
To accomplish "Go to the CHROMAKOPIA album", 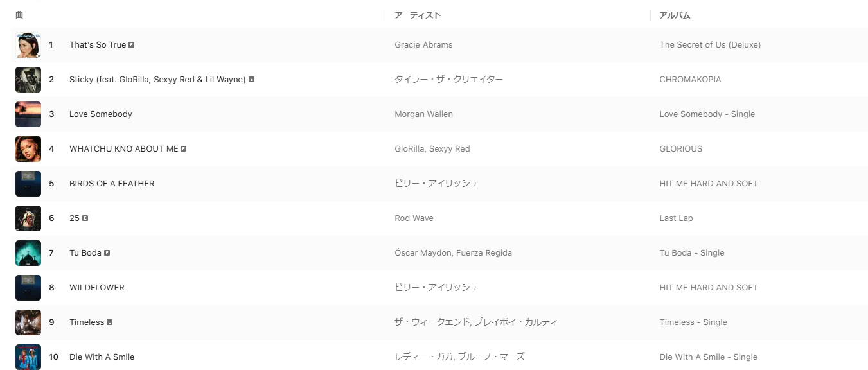I will (690, 80).
